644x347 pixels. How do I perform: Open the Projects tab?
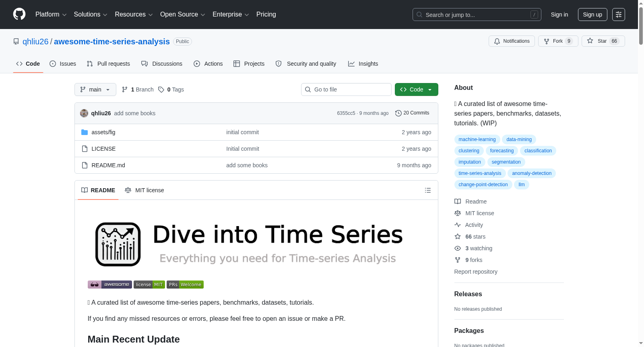click(x=249, y=64)
